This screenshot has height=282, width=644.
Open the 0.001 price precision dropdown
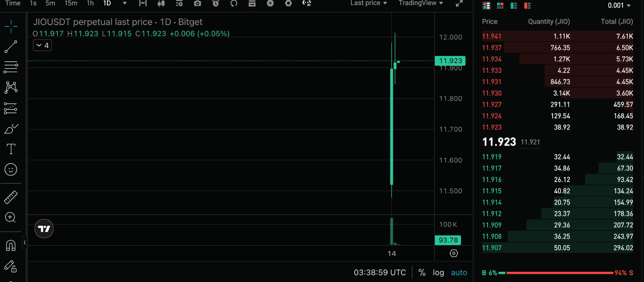click(619, 5)
